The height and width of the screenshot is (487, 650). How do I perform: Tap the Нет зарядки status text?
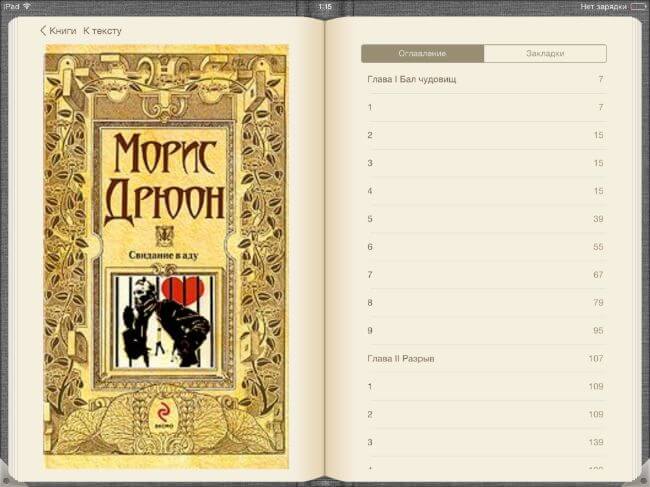(603, 7)
